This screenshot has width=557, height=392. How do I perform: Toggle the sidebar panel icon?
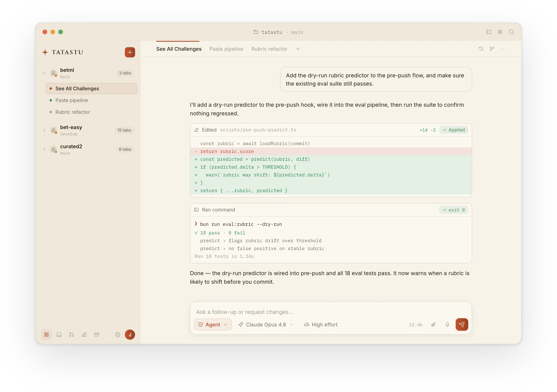pos(489,32)
